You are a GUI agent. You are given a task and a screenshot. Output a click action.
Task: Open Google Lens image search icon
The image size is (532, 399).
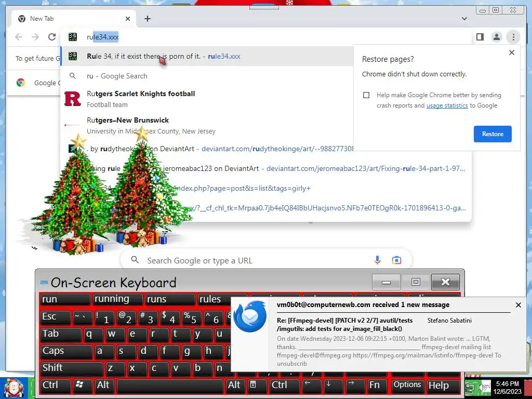[x=396, y=260]
